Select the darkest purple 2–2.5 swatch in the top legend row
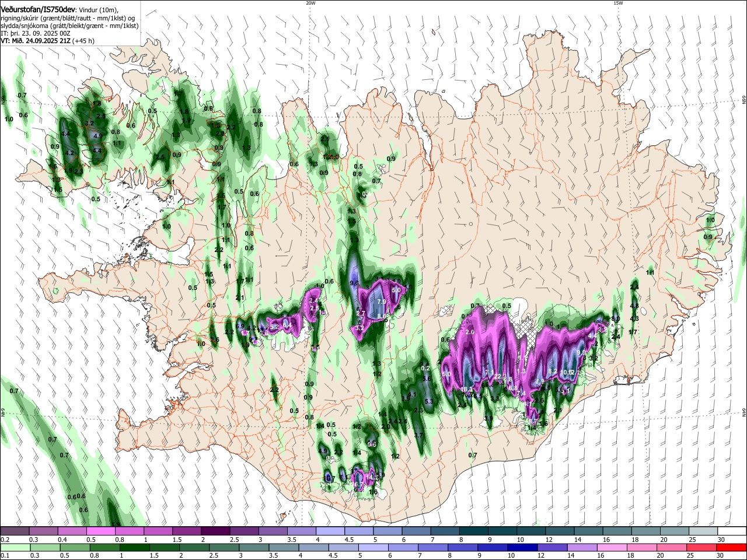The width and height of the screenshot is (747, 560). 215,531
